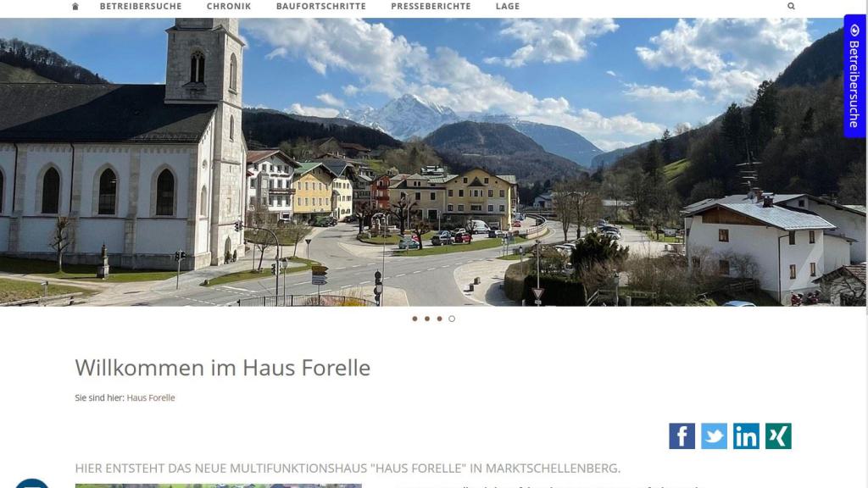Follow the Haus Forelle breadcrumb link
Image resolution: width=868 pixels, height=488 pixels.
click(x=151, y=397)
